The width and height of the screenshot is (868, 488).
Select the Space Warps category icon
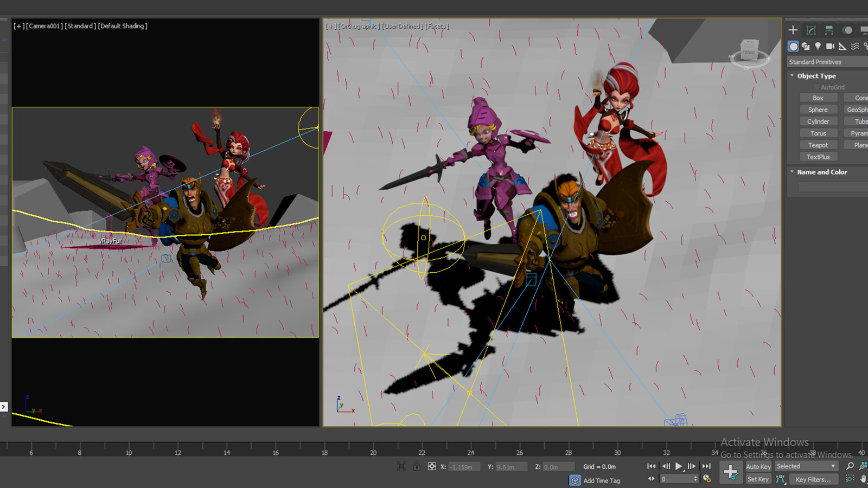click(855, 47)
